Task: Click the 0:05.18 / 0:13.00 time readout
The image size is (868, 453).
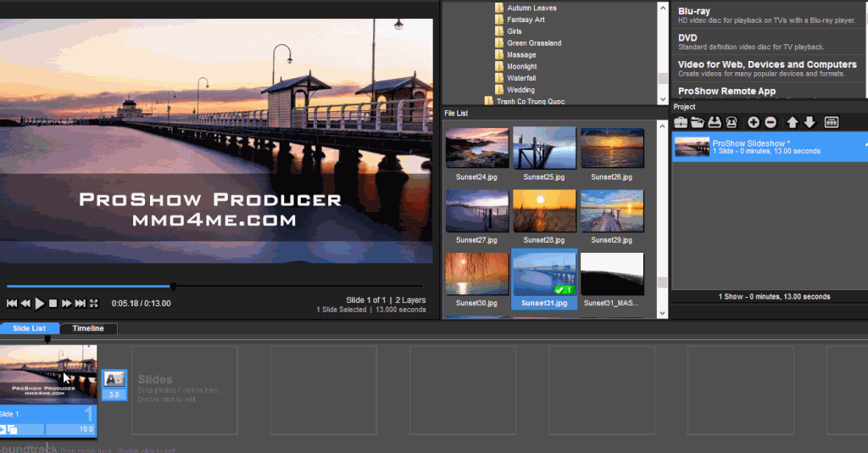Action: [x=142, y=304]
